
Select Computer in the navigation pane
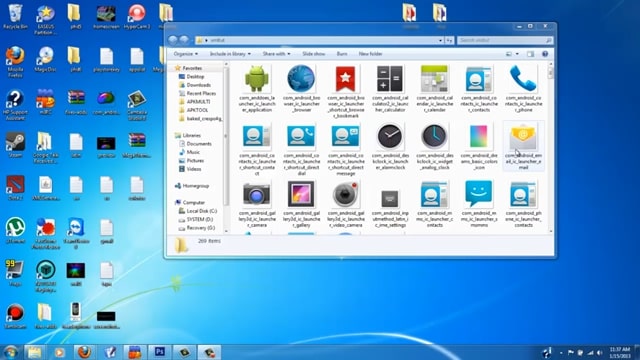point(190,202)
